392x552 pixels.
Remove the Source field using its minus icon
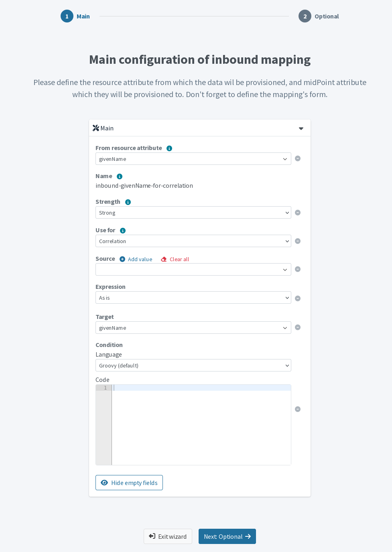298,269
